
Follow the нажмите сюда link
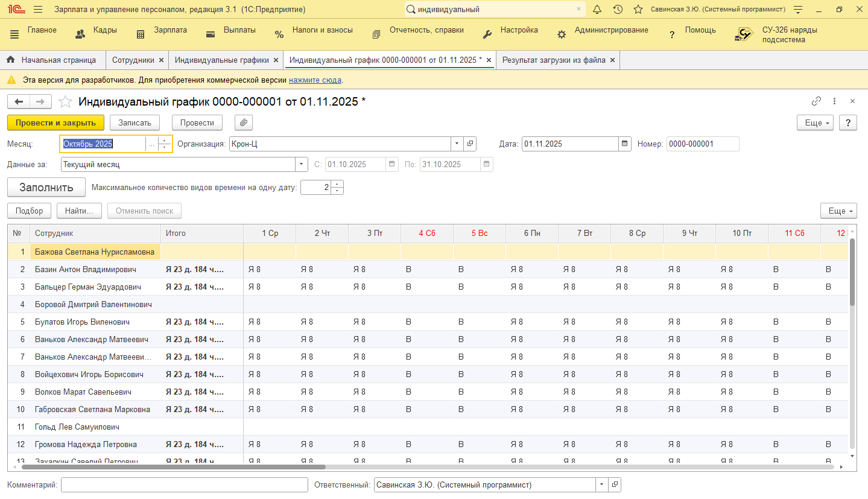coord(315,80)
